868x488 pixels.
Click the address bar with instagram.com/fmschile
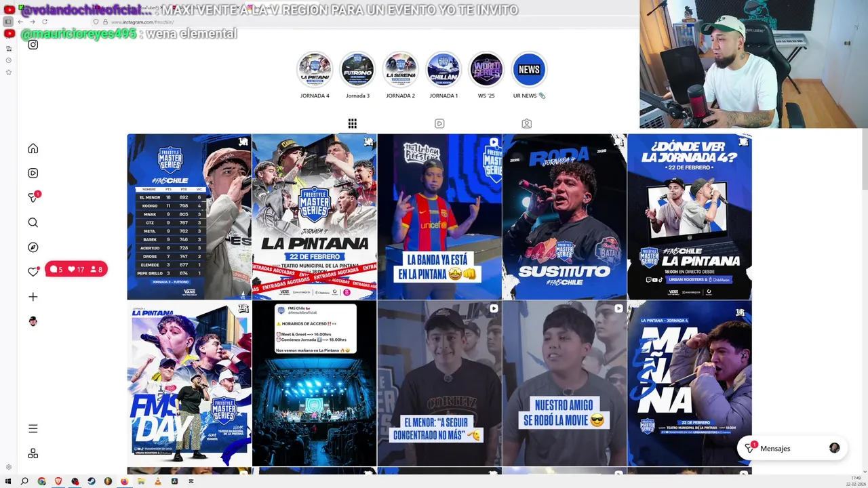pos(366,22)
